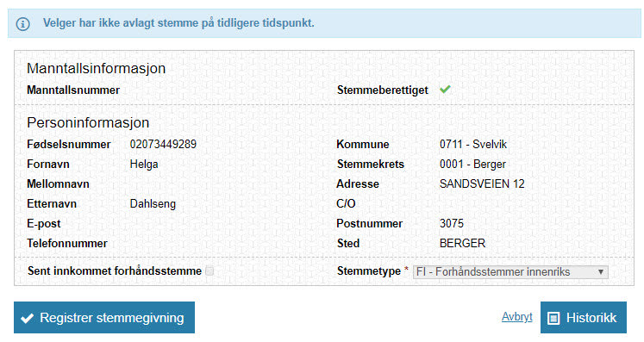Register the vote with Registrer stemmegivning
The height and width of the screenshot is (342, 644).
click(104, 317)
